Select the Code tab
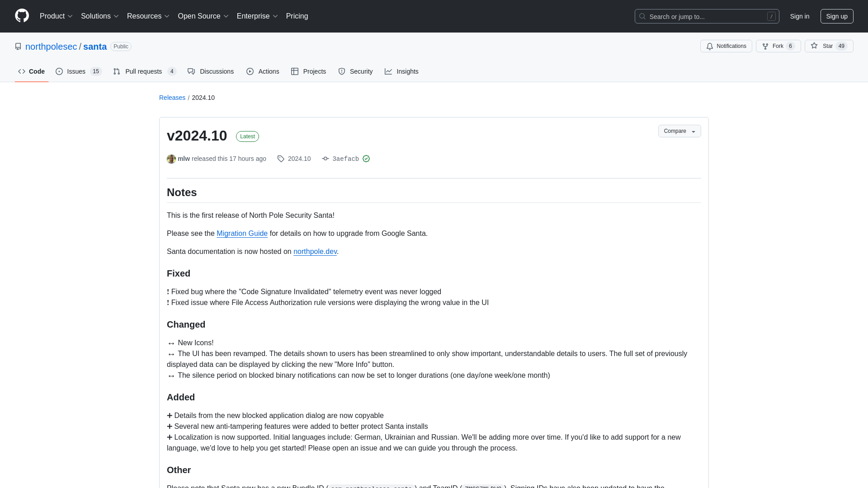Viewport: 868px width, 488px height. [x=31, y=71]
